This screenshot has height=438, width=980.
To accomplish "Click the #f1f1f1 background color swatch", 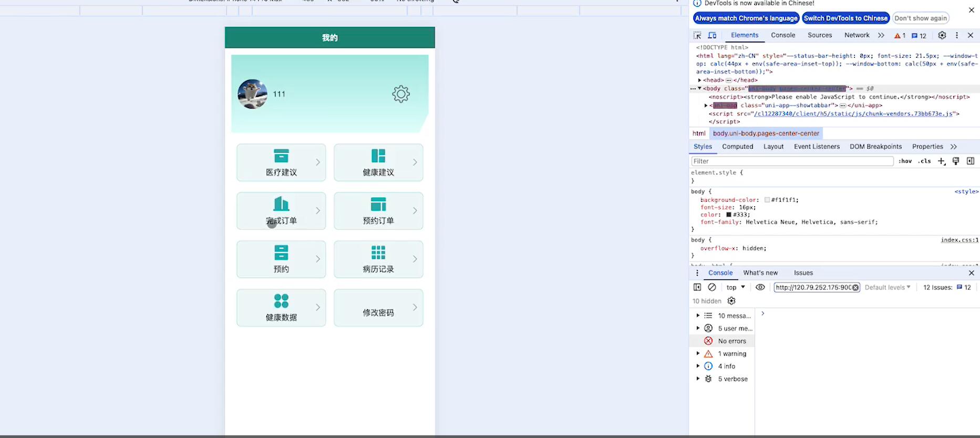I will 767,200.
